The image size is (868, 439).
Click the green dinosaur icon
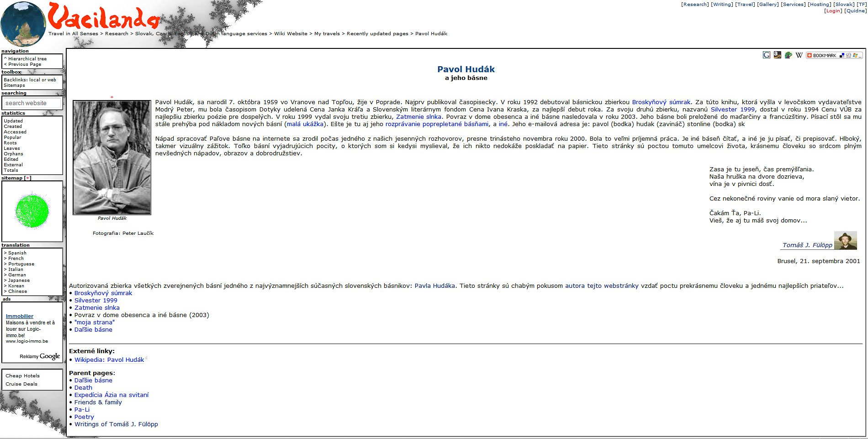[788, 55]
